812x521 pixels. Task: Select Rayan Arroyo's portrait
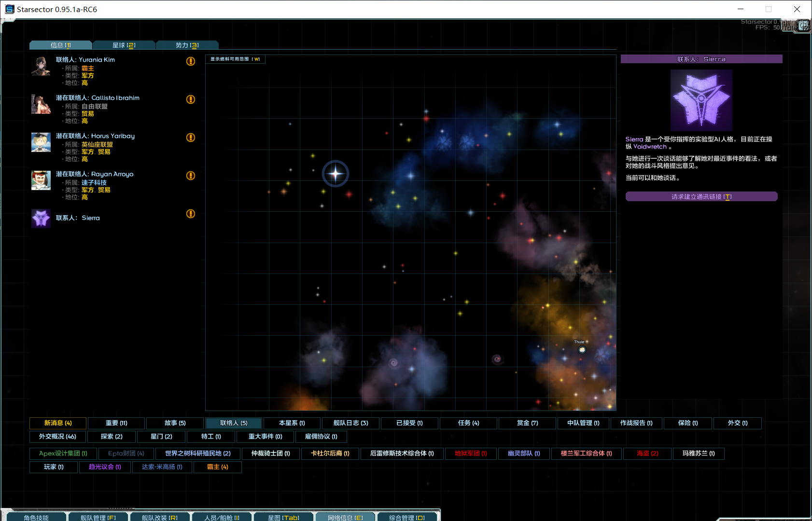click(41, 180)
